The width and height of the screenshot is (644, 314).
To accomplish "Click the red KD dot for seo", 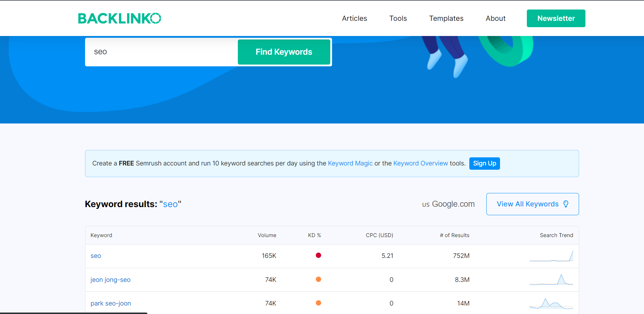I will pyautogui.click(x=318, y=255).
